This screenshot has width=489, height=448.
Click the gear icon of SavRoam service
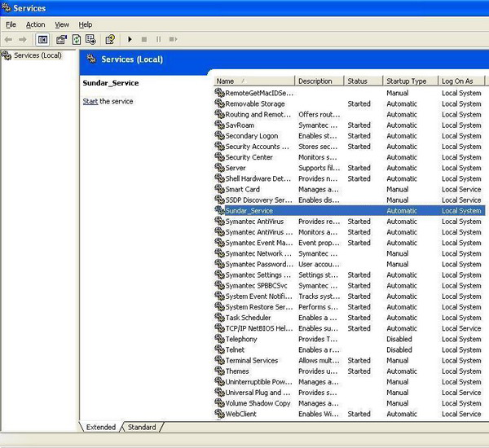[x=219, y=125]
